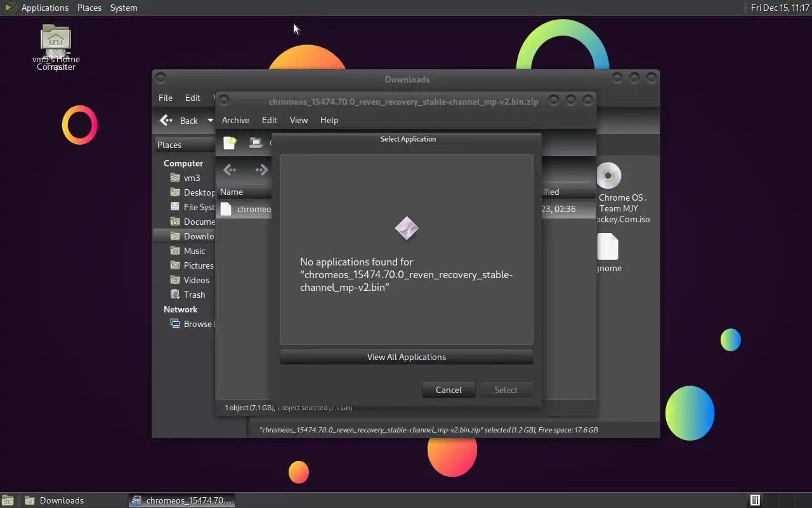
Task: Click workspace switcher icon in bottom panel
Action: 755,500
